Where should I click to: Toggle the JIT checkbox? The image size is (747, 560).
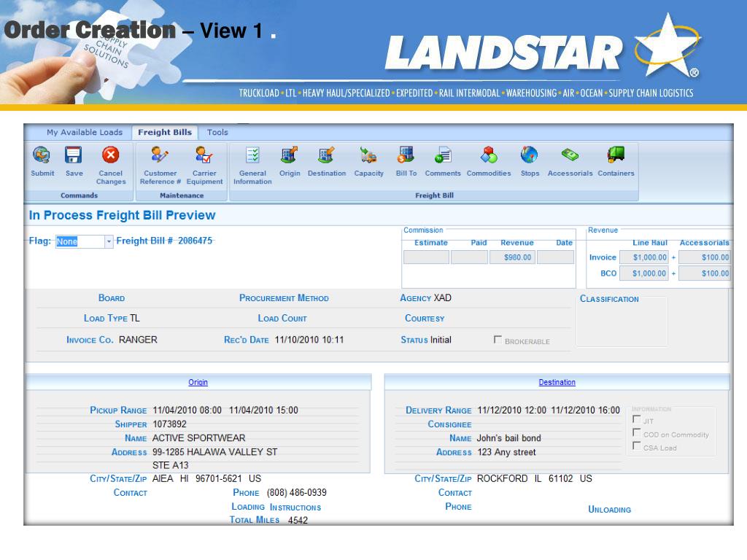coord(636,419)
